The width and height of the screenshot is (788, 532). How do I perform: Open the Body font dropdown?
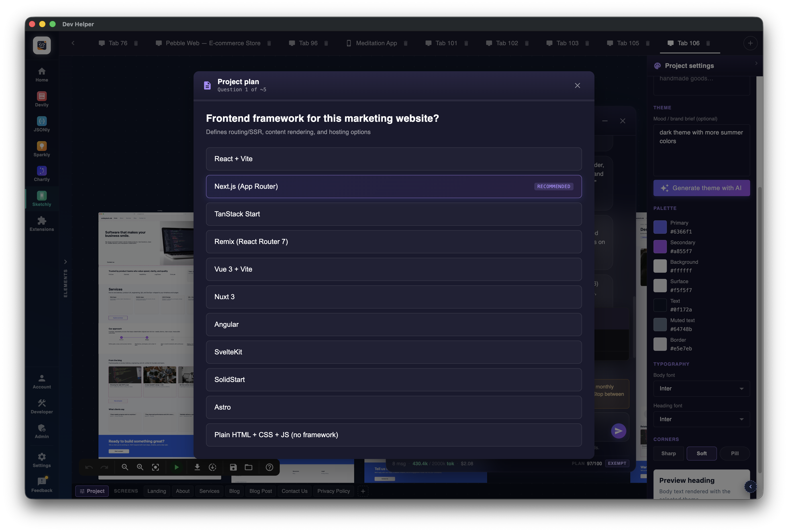tap(701, 388)
